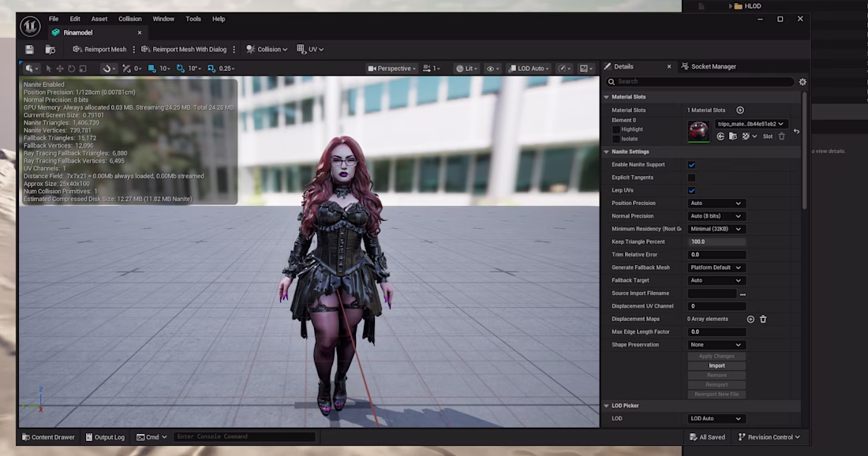Click the Reimport Mesh button
The height and width of the screenshot is (456, 868).
[99, 49]
